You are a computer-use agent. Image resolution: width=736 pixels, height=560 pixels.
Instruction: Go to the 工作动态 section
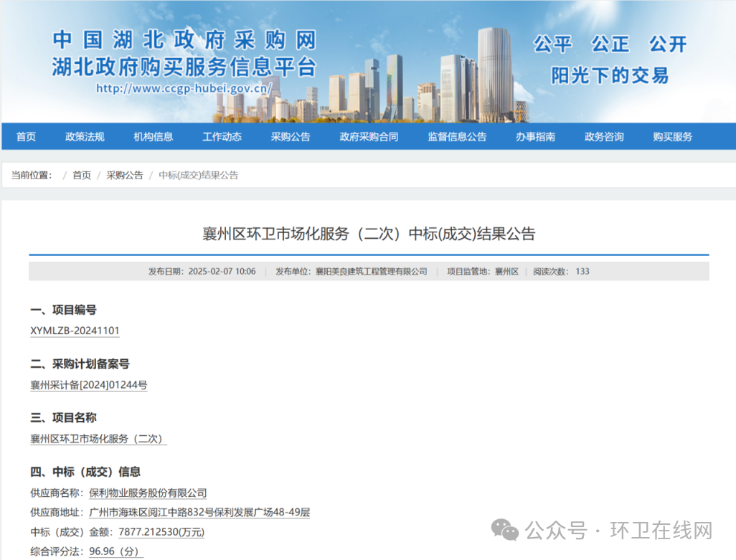click(x=222, y=136)
